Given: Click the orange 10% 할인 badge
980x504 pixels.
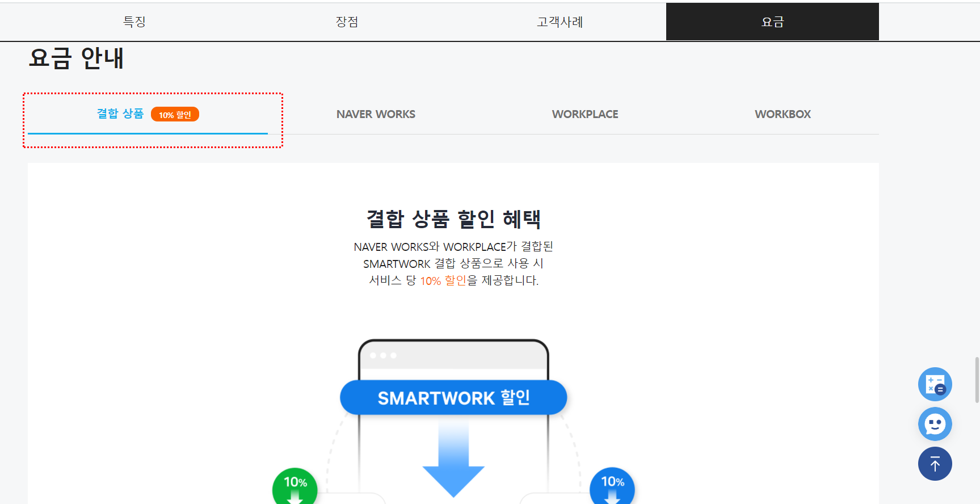Looking at the screenshot, I should click(175, 115).
